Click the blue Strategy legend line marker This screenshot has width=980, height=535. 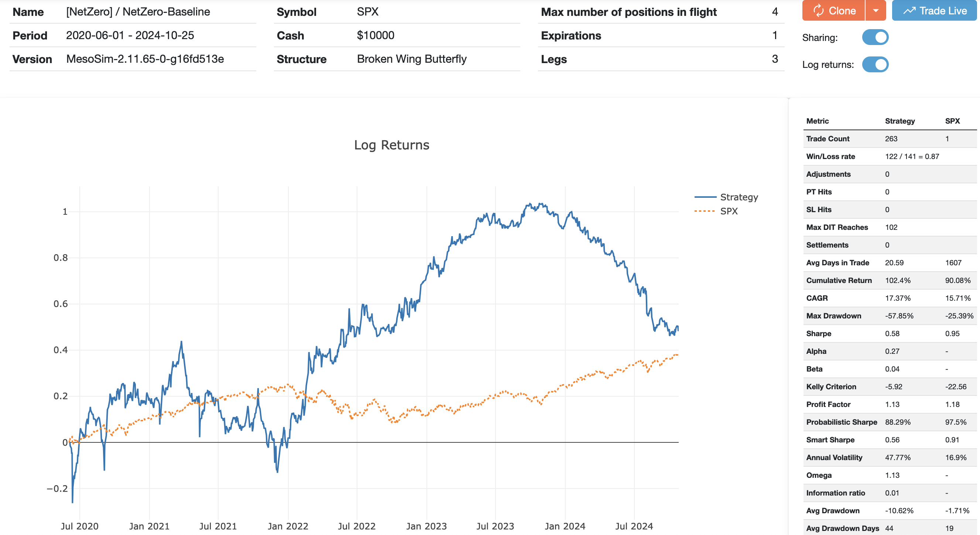pyautogui.click(x=705, y=197)
